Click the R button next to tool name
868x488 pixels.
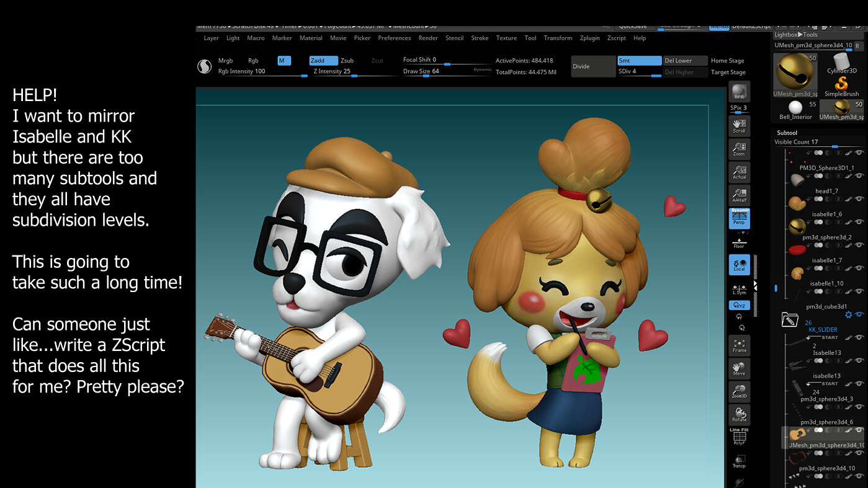[x=857, y=46]
